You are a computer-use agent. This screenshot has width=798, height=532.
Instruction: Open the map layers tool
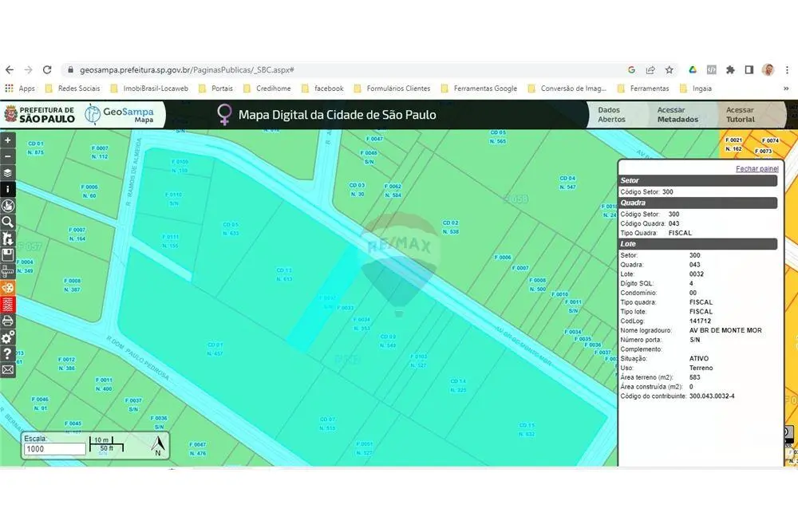(x=7, y=172)
